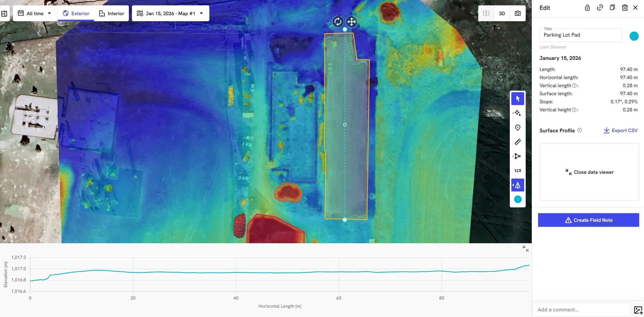
Task: Open the All time filter dropdown
Action: (x=35, y=13)
